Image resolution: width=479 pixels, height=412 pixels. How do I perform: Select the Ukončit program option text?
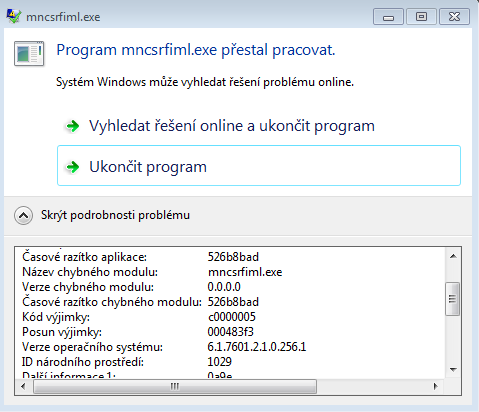[x=148, y=167]
